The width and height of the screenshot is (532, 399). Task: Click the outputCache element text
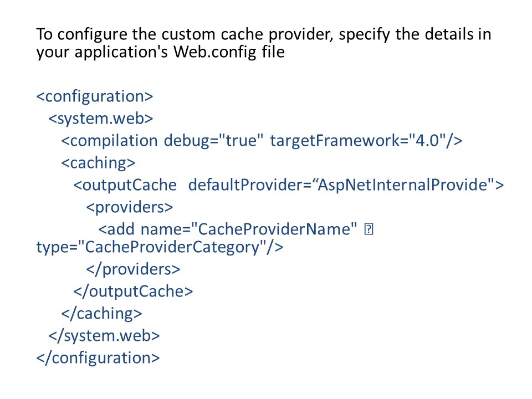pos(125,185)
